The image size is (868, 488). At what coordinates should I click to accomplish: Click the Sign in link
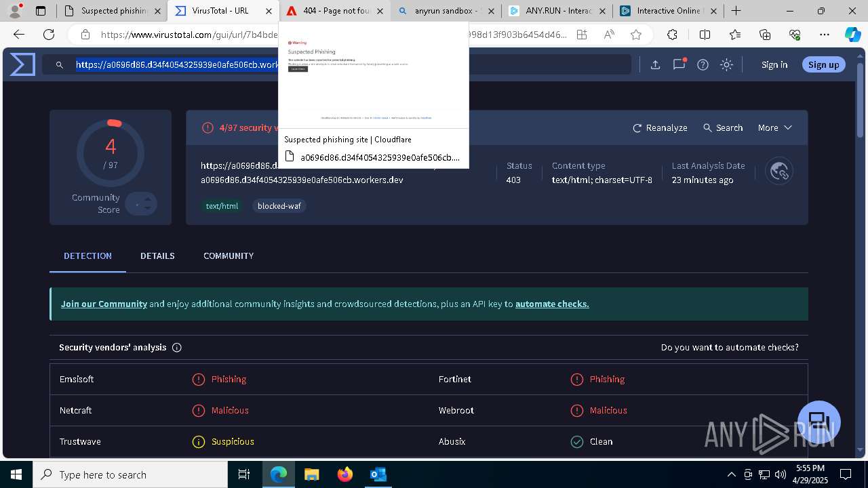click(774, 64)
